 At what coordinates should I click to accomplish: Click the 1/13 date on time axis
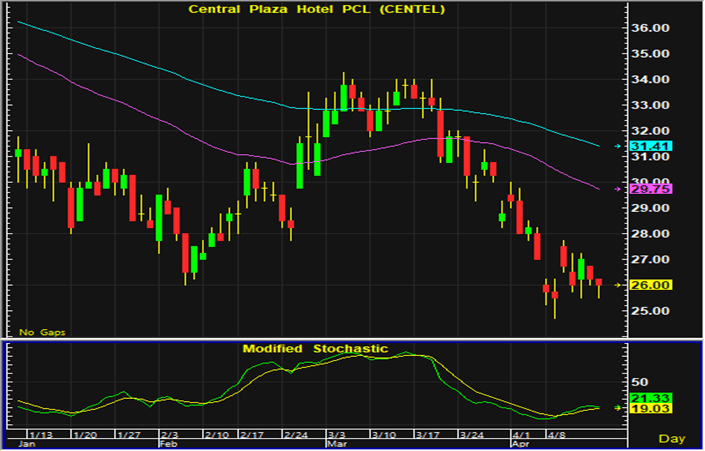click(x=41, y=436)
